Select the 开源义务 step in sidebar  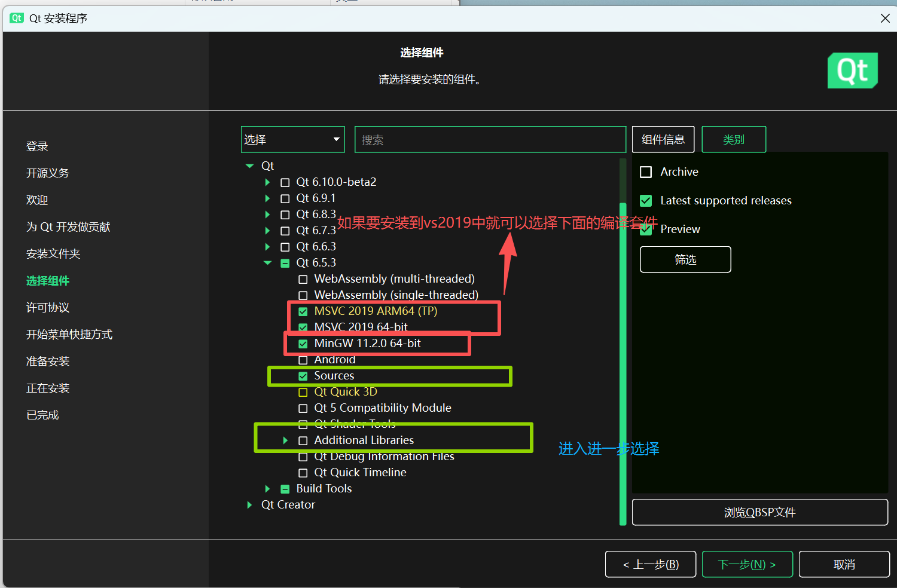pos(48,173)
